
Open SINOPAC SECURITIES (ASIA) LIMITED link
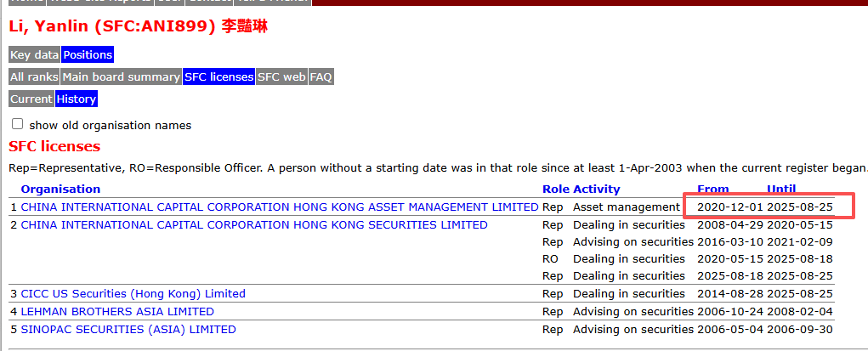coord(128,330)
